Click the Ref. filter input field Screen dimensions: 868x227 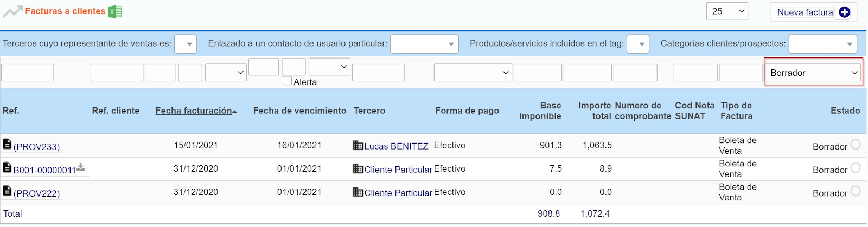[x=28, y=73]
